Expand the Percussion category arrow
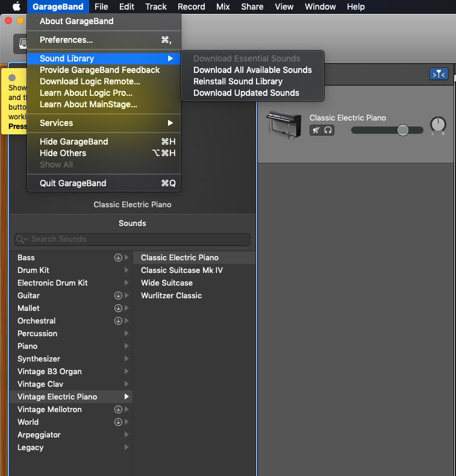This screenshot has height=476, width=456. 127,333
